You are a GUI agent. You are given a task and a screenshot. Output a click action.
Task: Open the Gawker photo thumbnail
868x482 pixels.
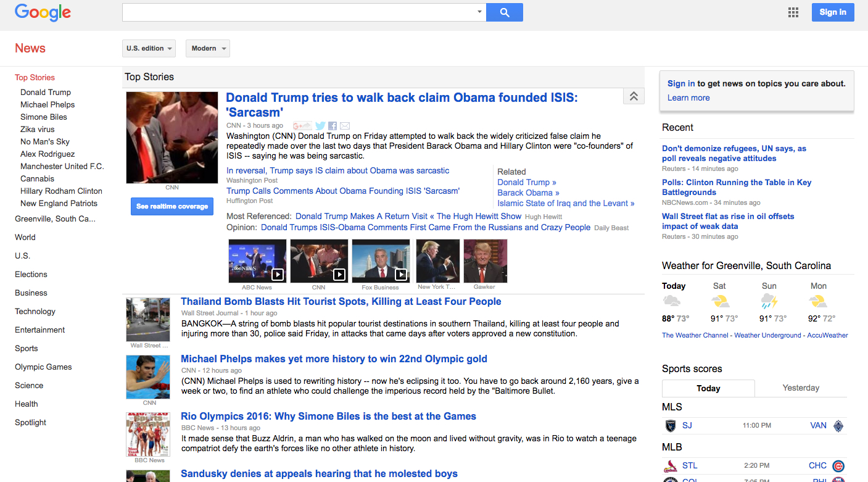point(486,261)
